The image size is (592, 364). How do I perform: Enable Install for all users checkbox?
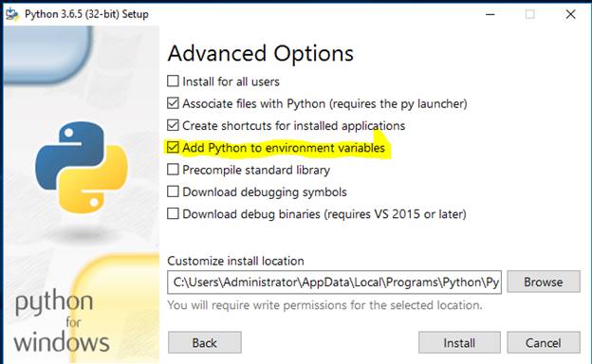(x=173, y=82)
